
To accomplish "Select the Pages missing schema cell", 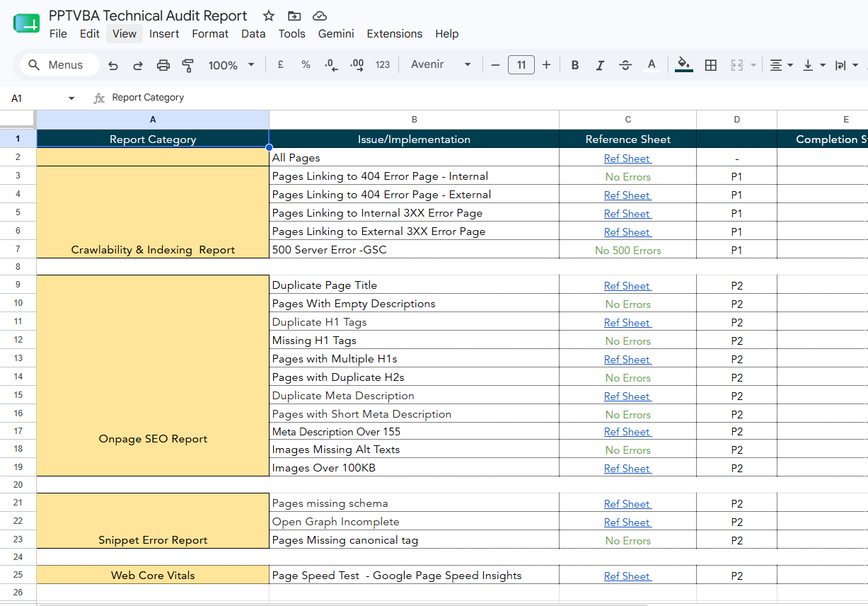I will click(415, 503).
